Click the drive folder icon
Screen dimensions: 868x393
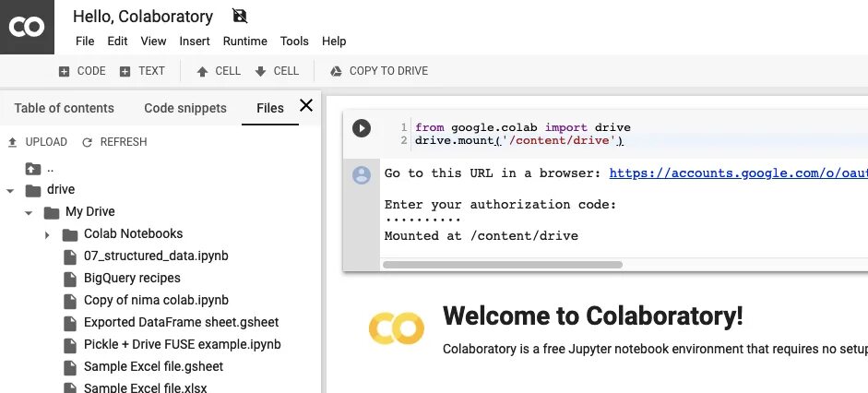[33, 190]
